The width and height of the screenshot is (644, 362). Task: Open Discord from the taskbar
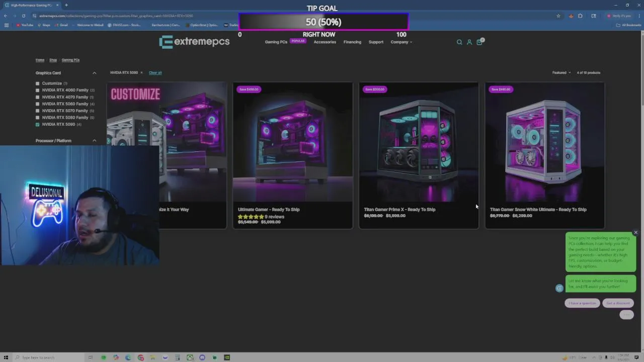point(202,357)
